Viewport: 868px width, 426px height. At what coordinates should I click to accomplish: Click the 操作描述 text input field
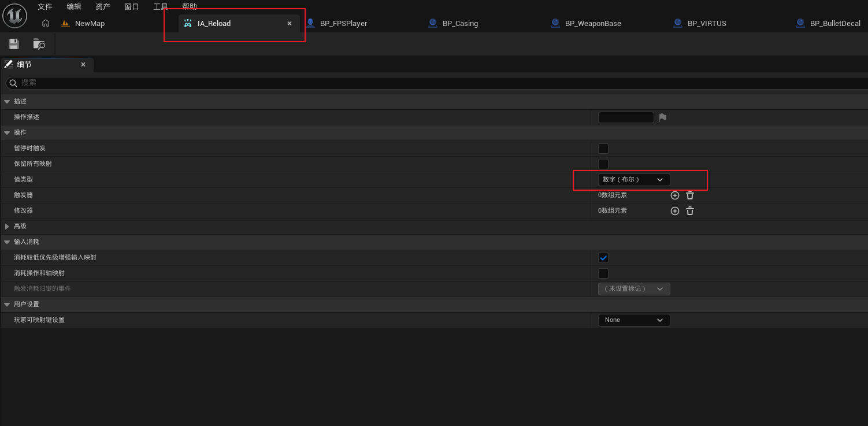coord(626,117)
